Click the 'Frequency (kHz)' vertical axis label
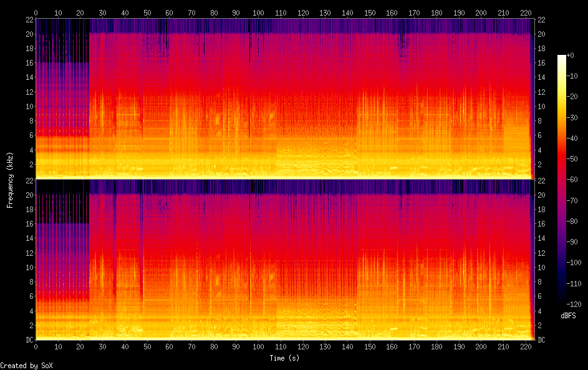The width and height of the screenshot is (588, 370). point(10,180)
